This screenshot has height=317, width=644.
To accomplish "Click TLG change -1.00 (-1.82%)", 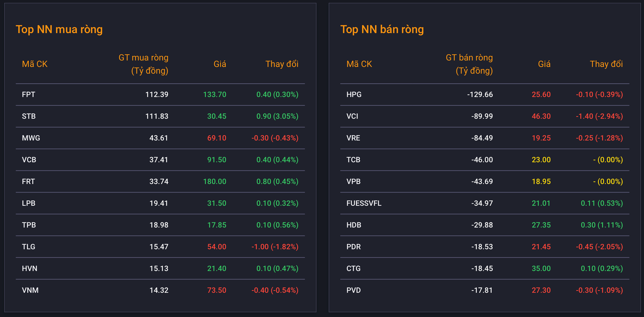I will 275,247.
